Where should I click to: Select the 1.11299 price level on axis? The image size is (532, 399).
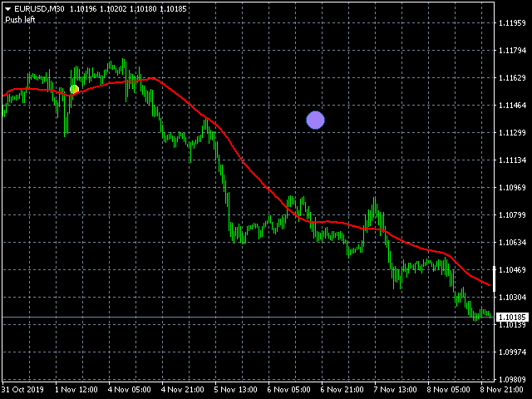coord(512,133)
